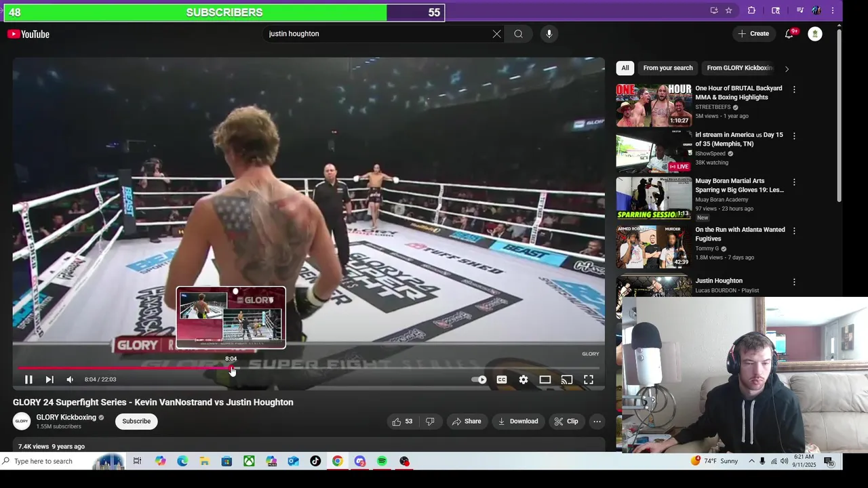Dislike the video
The height and width of the screenshot is (488, 868).
[430, 422]
